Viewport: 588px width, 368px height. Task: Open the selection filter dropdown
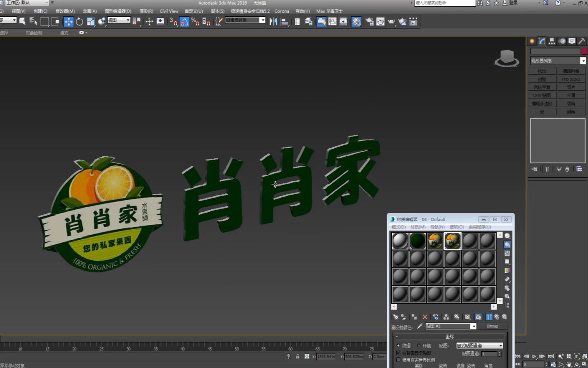point(8,20)
